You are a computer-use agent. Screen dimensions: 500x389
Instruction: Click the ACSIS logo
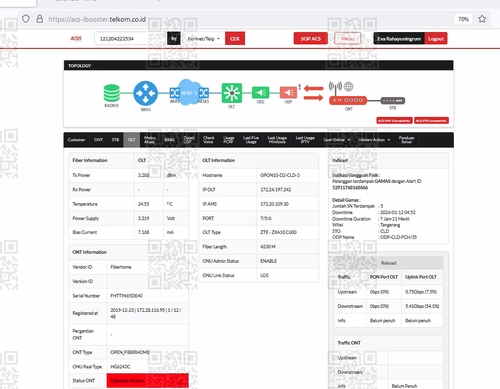[x=76, y=38]
